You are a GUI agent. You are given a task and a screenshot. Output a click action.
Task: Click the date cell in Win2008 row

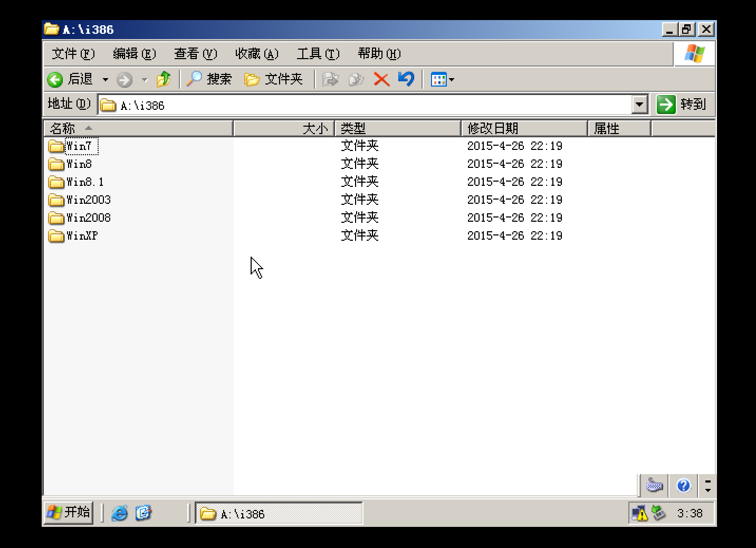point(515,218)
